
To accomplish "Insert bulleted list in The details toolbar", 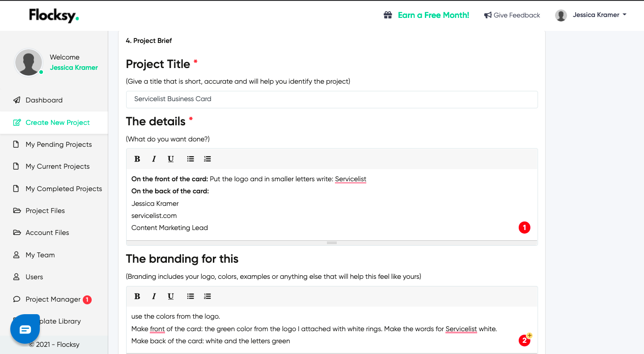I will click(x=191, y=159).
